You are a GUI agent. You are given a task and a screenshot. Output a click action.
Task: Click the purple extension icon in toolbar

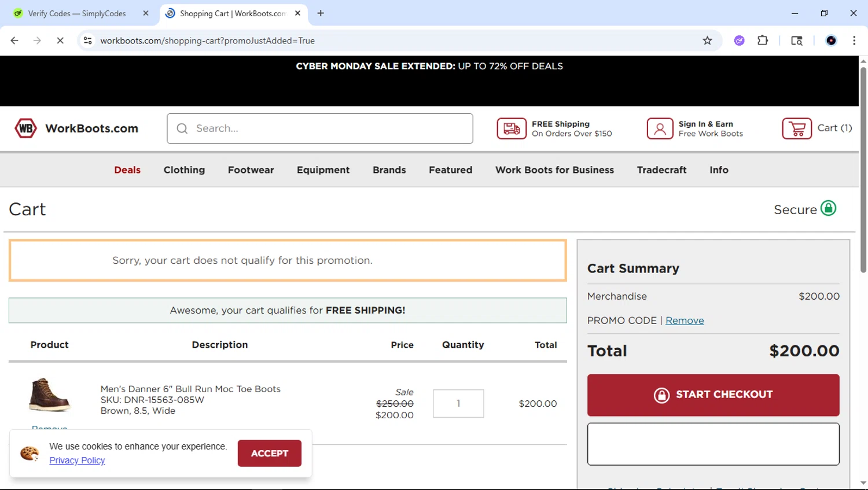739,40
